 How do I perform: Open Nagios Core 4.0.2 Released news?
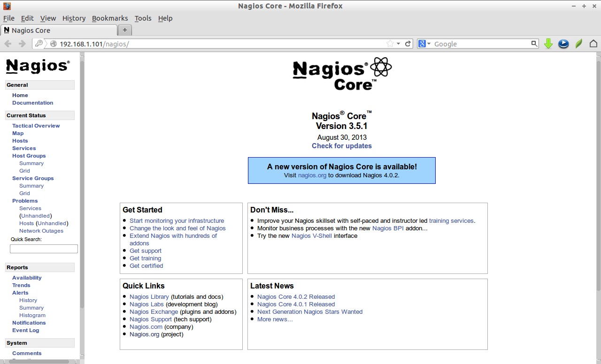click(x=296, y=296)
